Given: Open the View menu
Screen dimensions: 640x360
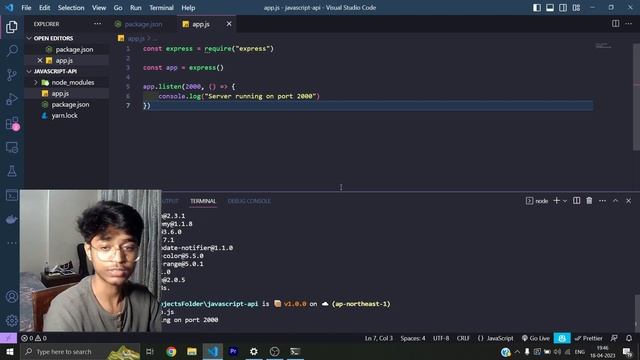Looking at the screenshot, I should 99,8.
